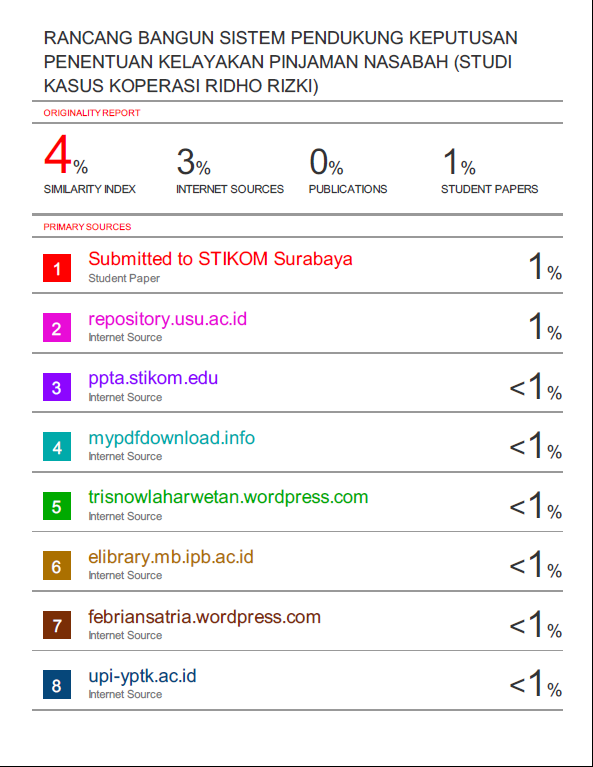Viewport: 593px width, 767px height.
Task: Click the document title heading
Action: [280, 62]
